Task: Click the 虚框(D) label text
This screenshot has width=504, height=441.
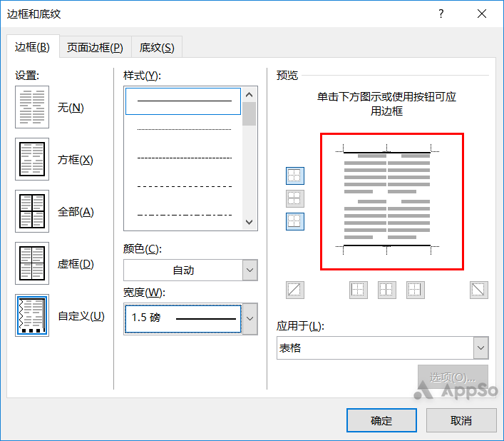Action: coord(76,264)
